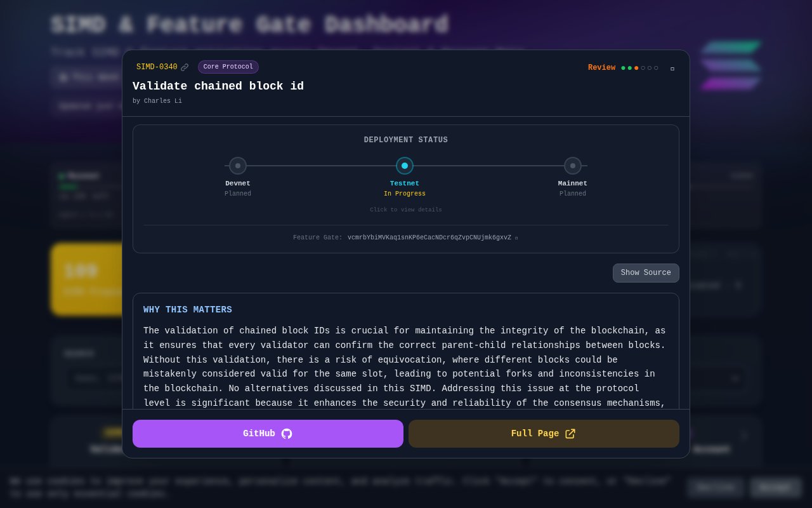Click the Show Source button
The width and height of the screenshot is (812, 508).
pos(646,273)
